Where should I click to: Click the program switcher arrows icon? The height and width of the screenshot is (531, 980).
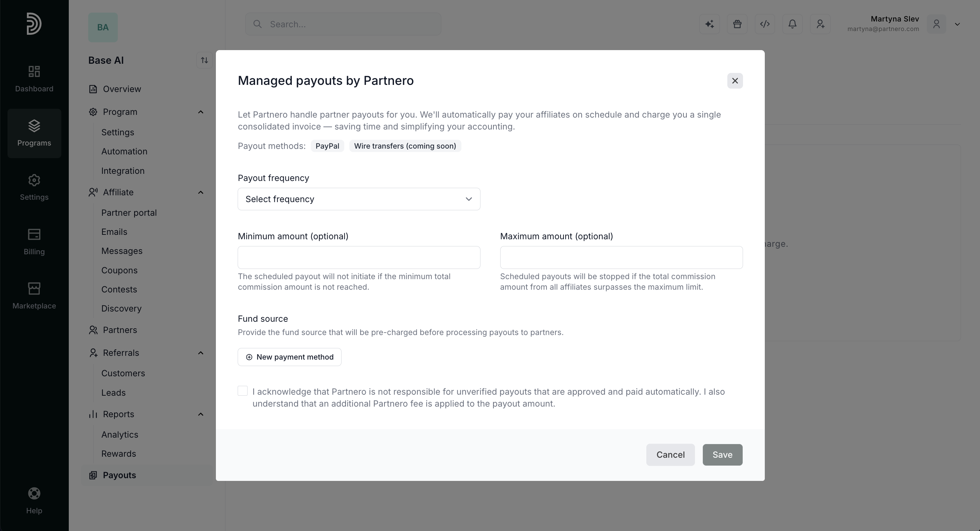[204, 60]
